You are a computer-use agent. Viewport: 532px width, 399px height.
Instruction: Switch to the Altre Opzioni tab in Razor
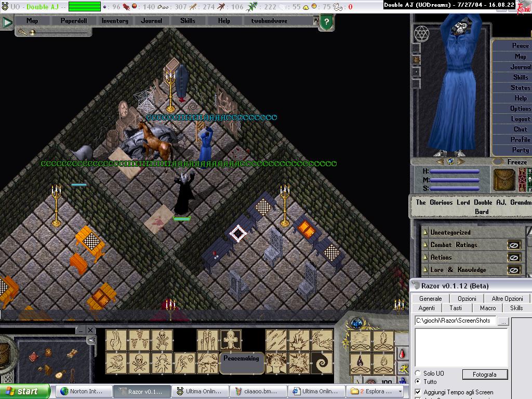[x=507, y=299]
